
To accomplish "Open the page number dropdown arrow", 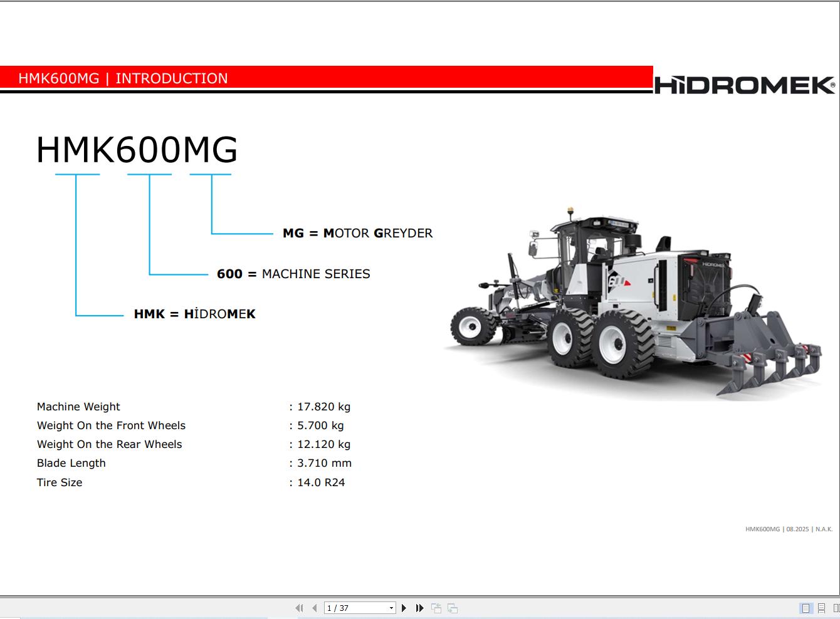I will [x=391, y=608].
